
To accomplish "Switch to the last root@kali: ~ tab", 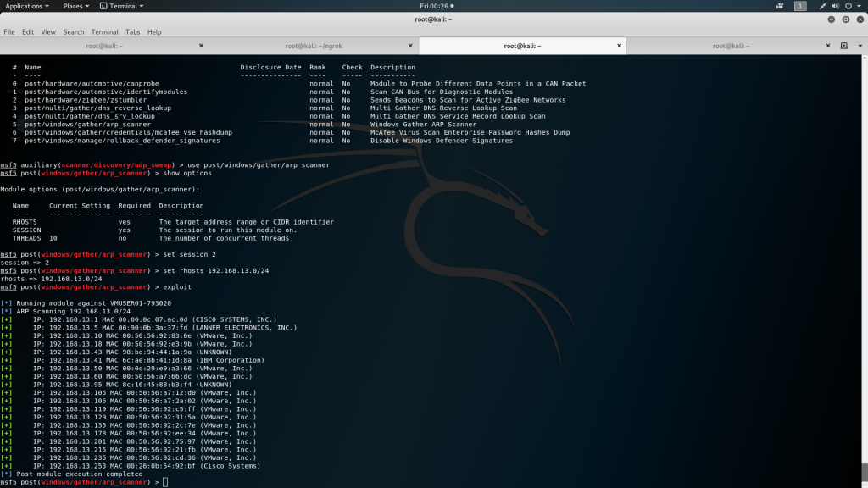I will (731, 46).
